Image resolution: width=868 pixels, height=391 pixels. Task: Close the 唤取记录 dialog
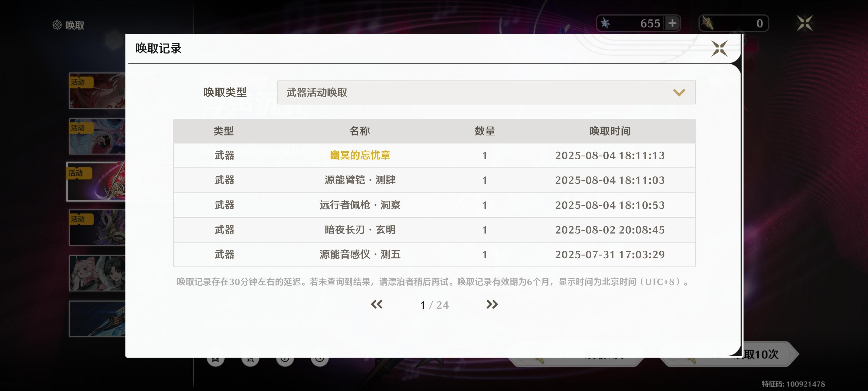tap(719, 49)
